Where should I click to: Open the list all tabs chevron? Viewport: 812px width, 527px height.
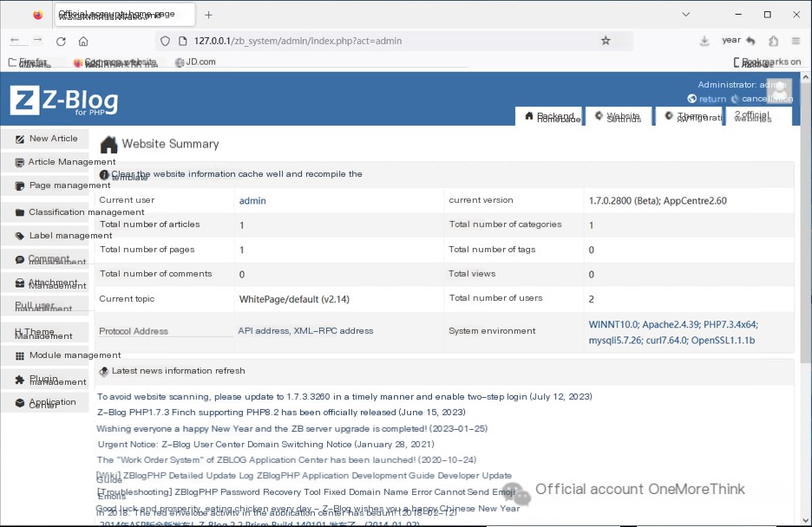pyautogui.click(x=685, y=15)
